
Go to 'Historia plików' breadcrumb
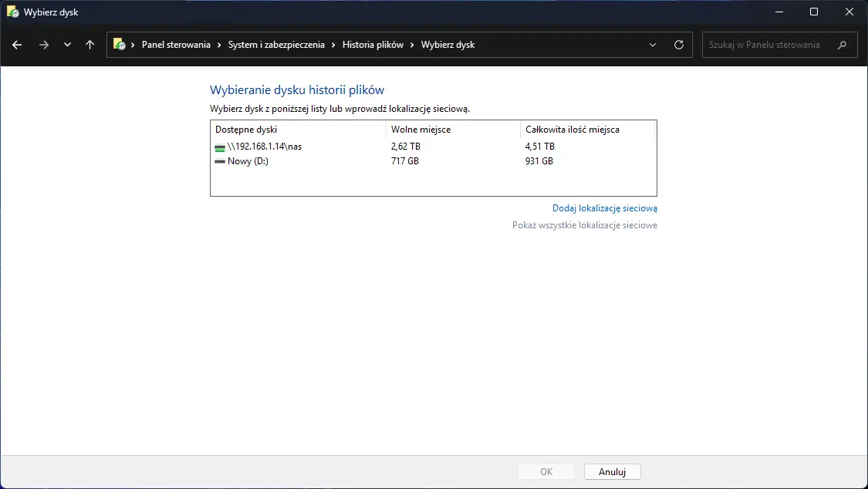click(373, 45)
